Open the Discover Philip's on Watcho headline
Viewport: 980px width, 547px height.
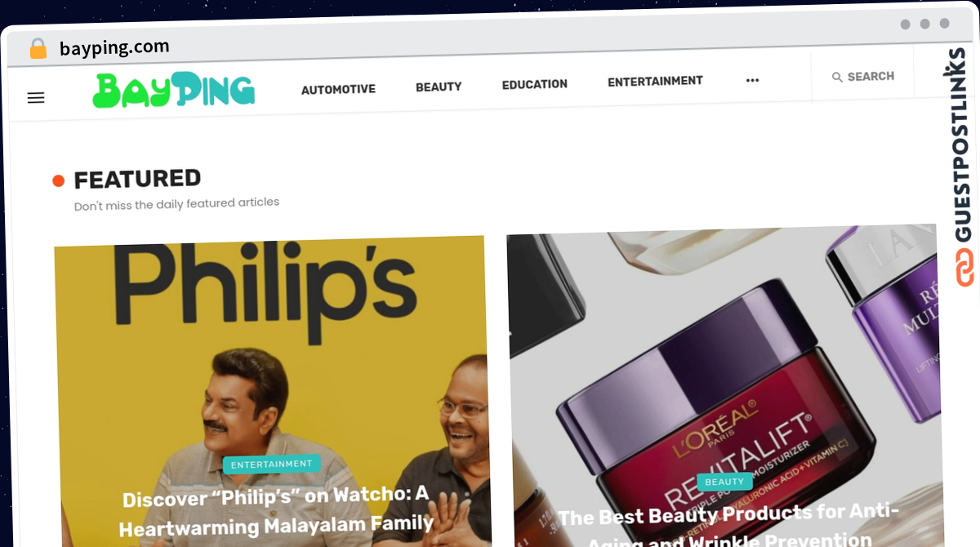(x=276, y=510)
